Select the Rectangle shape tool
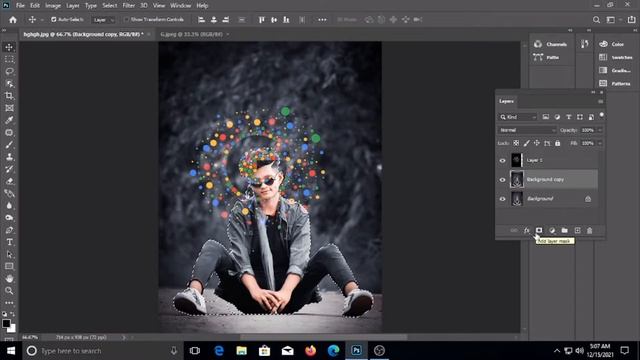This screenshot has height=360, width=640. point(9,267)
